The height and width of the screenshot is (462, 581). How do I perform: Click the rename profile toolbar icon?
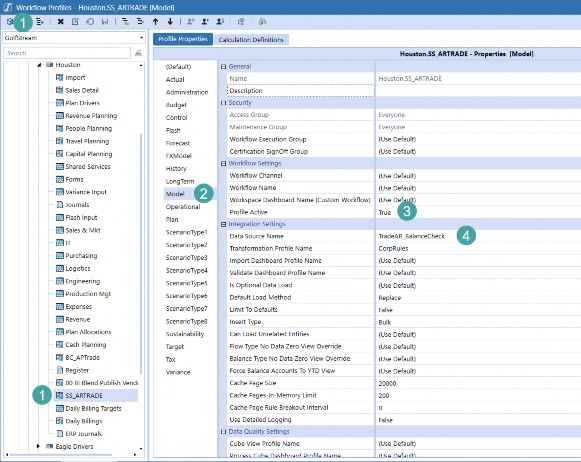(75, 22)
